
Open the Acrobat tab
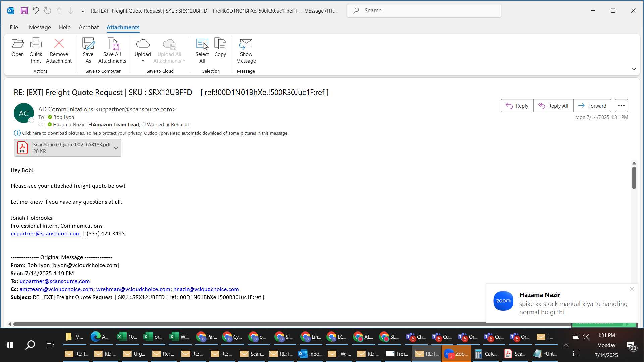(89, 27)
